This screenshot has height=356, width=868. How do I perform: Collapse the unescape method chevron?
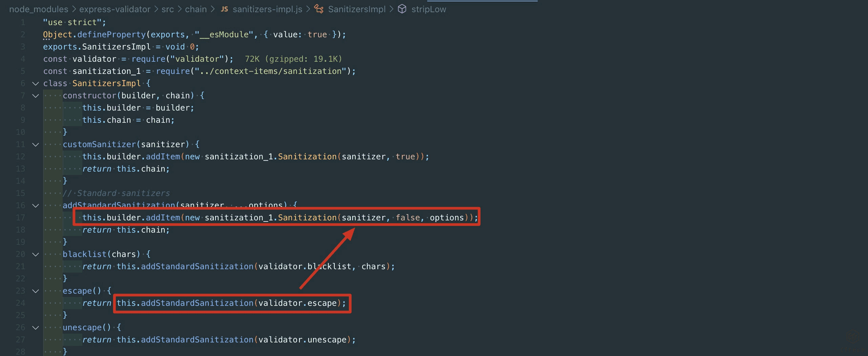(36, 328)
